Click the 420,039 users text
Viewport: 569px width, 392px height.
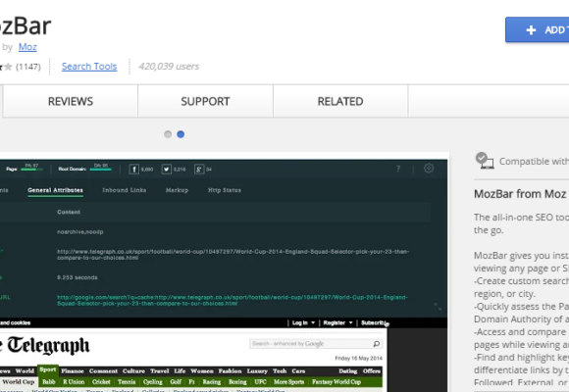tap(169, 67)
